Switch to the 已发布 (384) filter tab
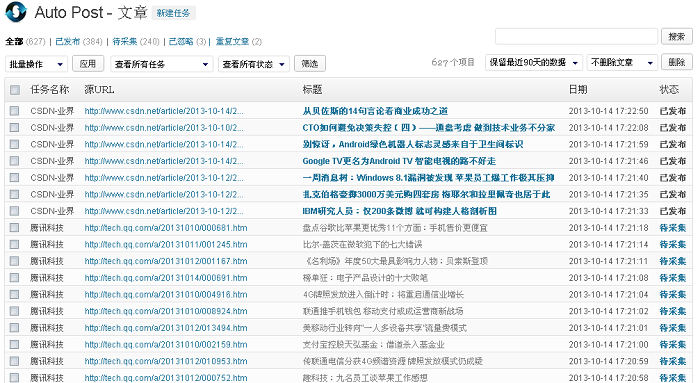This screenshot has height=383, width=700. click(x=79, y=42)
